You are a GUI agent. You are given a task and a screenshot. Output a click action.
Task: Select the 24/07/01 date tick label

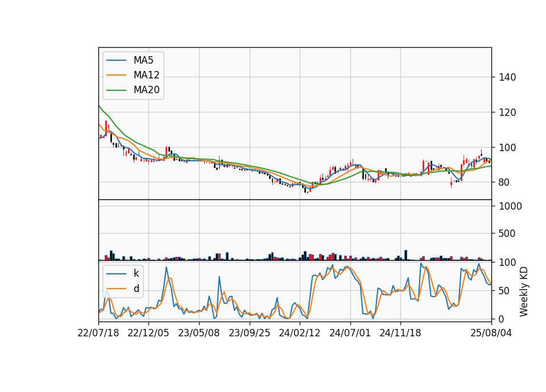(x=350, y=333)
